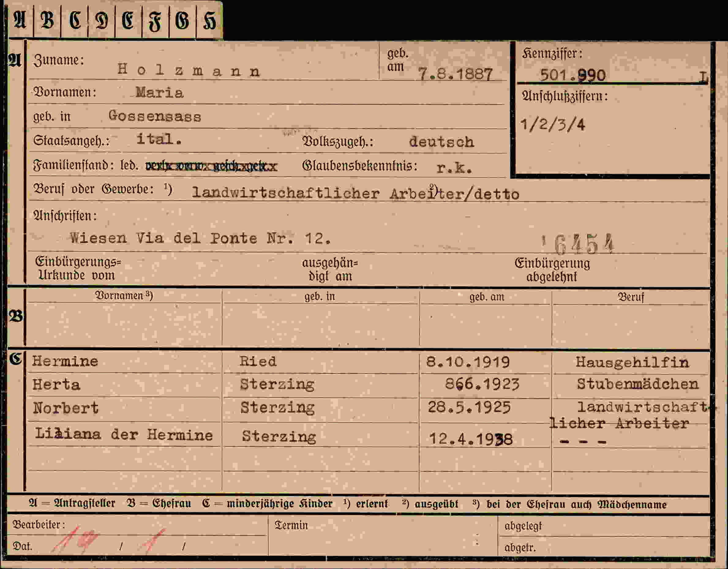The height and width of the screenshot is (569, 728).
Task: Click the label abgetr.
Action: pyautogui.click(x=520, y=547)
